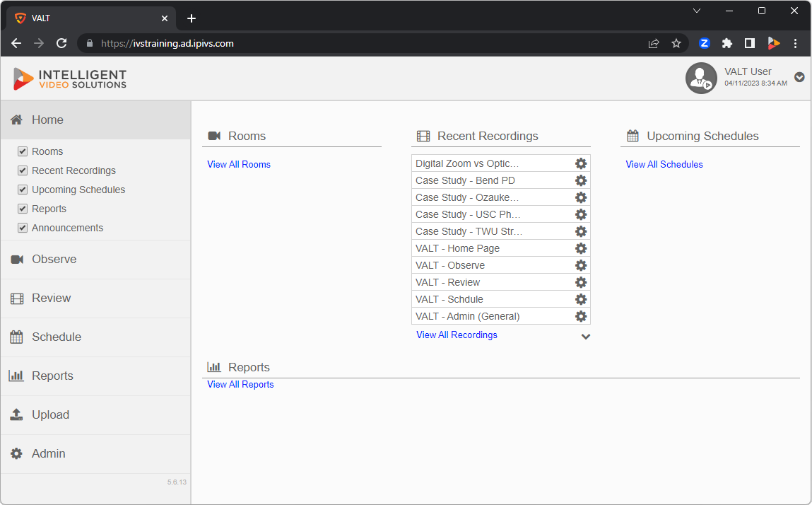Open gear menu for VALT - Admin (General) recording
This screenshot has height=505, width=812.
point(580,316)
